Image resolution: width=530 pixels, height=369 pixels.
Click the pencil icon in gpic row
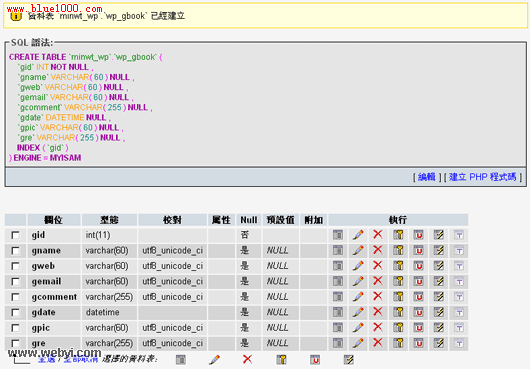click(x=358, y=327)
